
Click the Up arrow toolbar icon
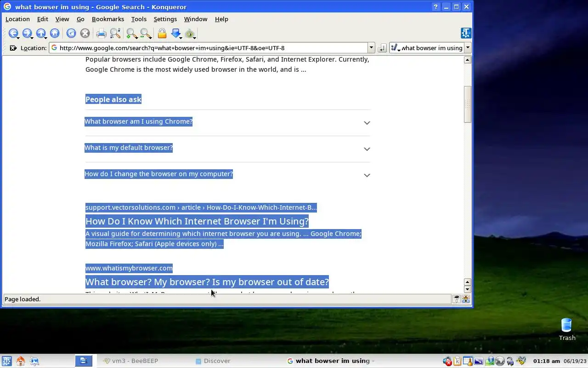40,33
